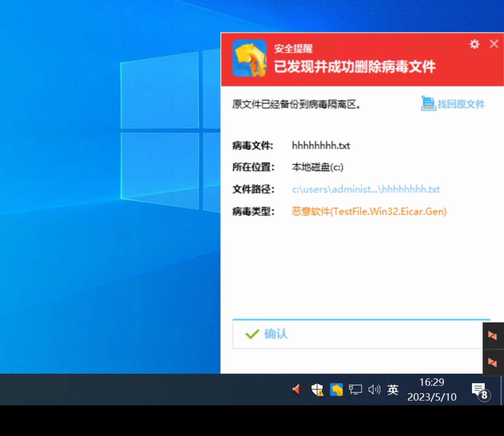Open settings via the gear icon
The height and width of the screenshot is (436, 504).
[474, 44]
